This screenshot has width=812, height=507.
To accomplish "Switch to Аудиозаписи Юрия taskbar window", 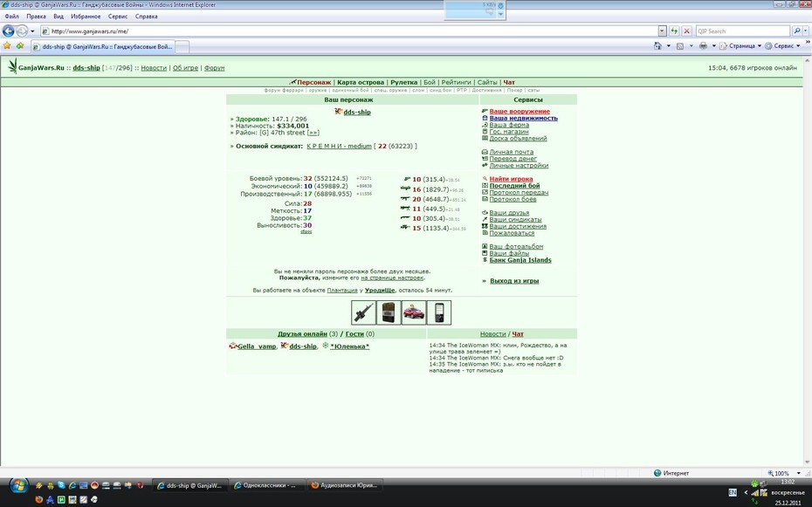I will (x=344, y=485).
